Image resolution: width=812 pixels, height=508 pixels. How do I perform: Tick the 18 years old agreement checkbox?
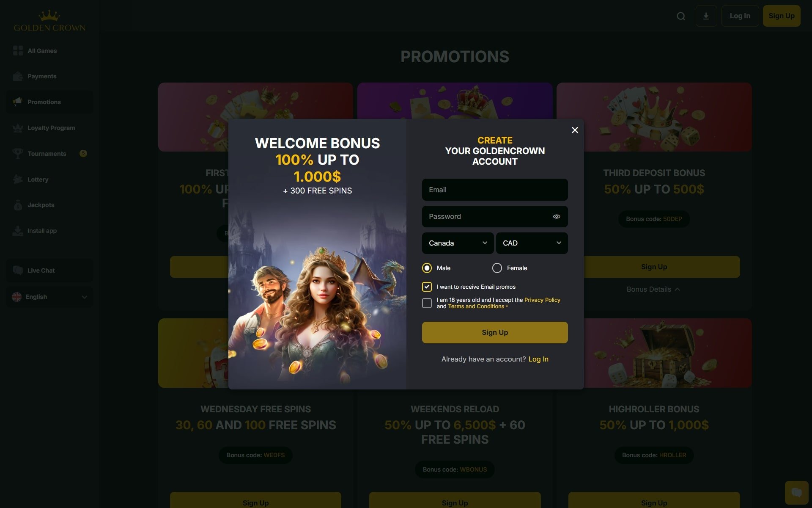427,303
